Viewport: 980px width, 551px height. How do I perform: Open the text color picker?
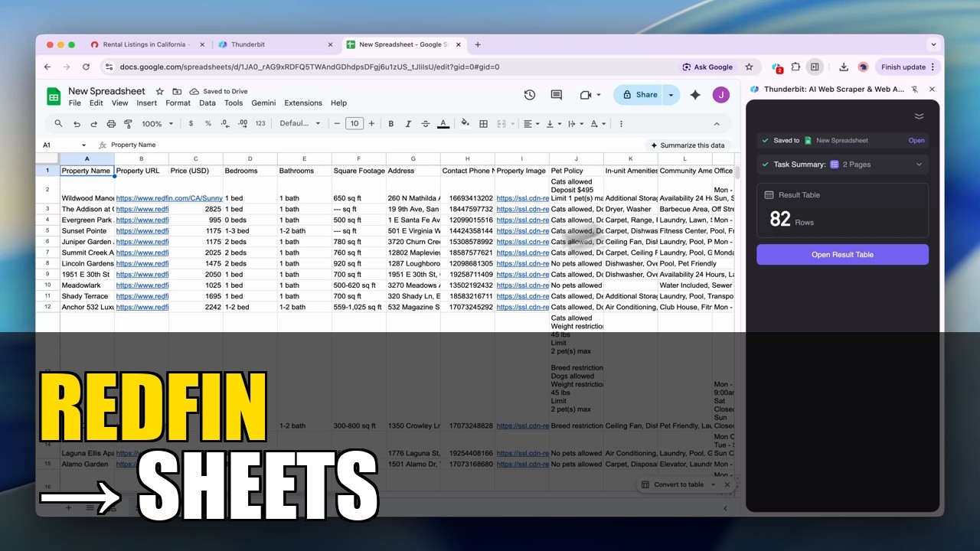pos(443,123)
